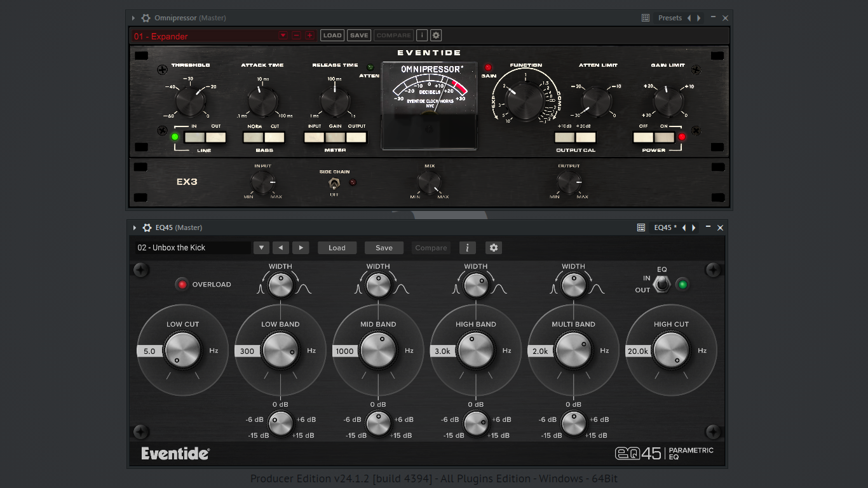Open Omnipressor info with the i icon
Viewport: 868px width, 488px height.
coord(422,36)
